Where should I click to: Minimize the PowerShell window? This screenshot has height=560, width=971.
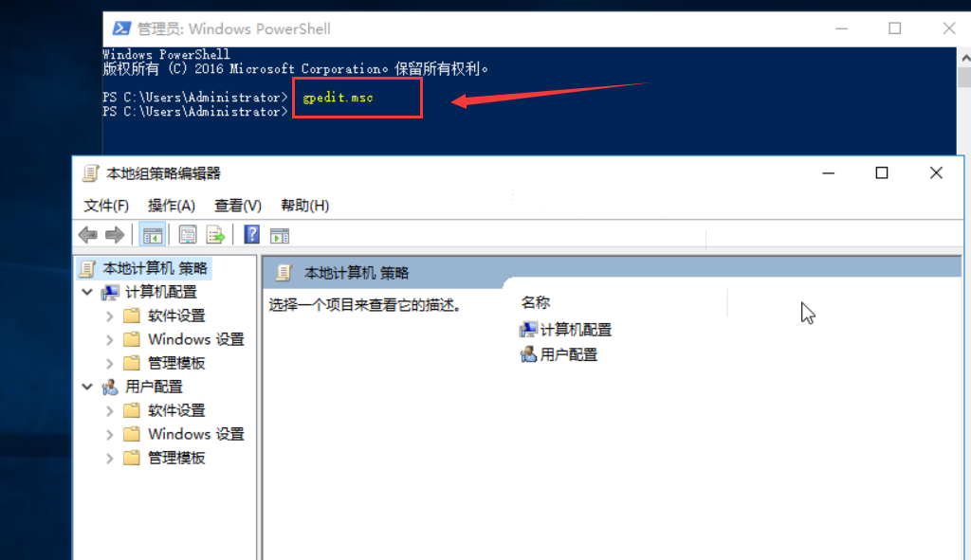point(841,28)
